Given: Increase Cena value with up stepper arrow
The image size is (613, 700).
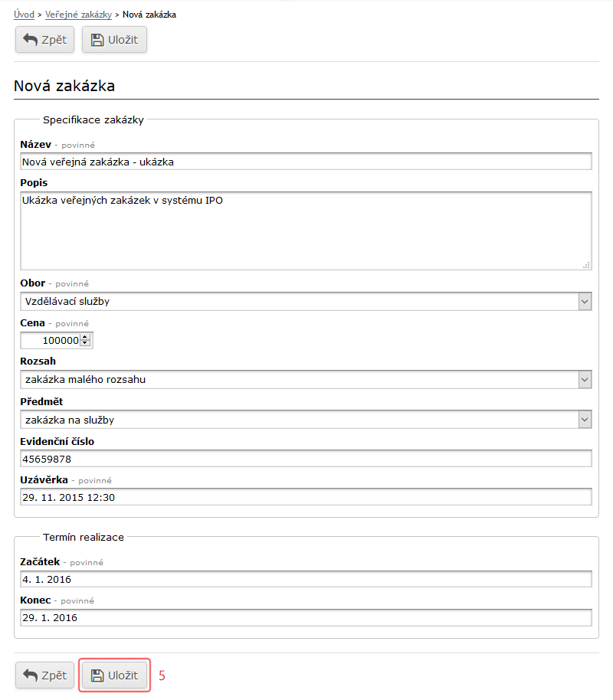Looking at the screenshot, I should [85, 337].
